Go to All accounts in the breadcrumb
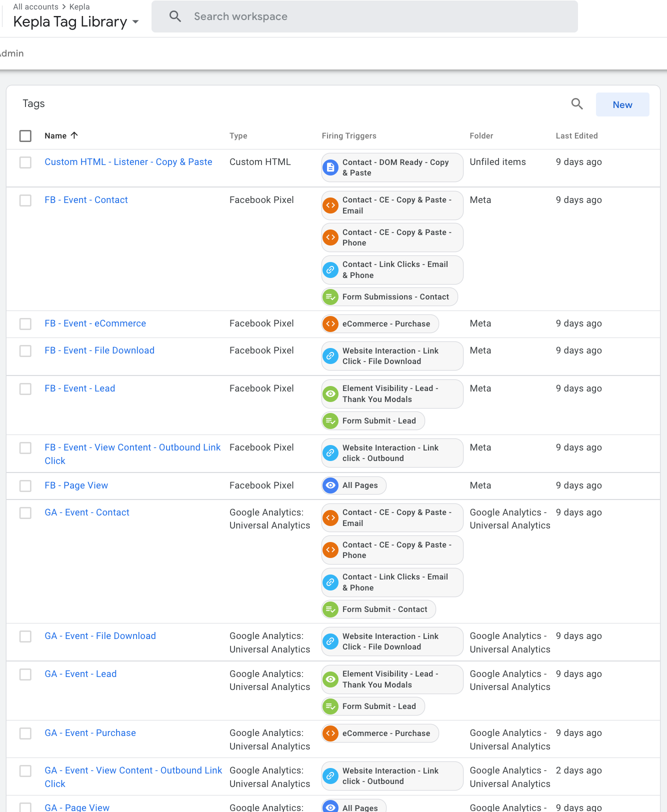Screen dimensions: 667x812 tap(35, 7)
